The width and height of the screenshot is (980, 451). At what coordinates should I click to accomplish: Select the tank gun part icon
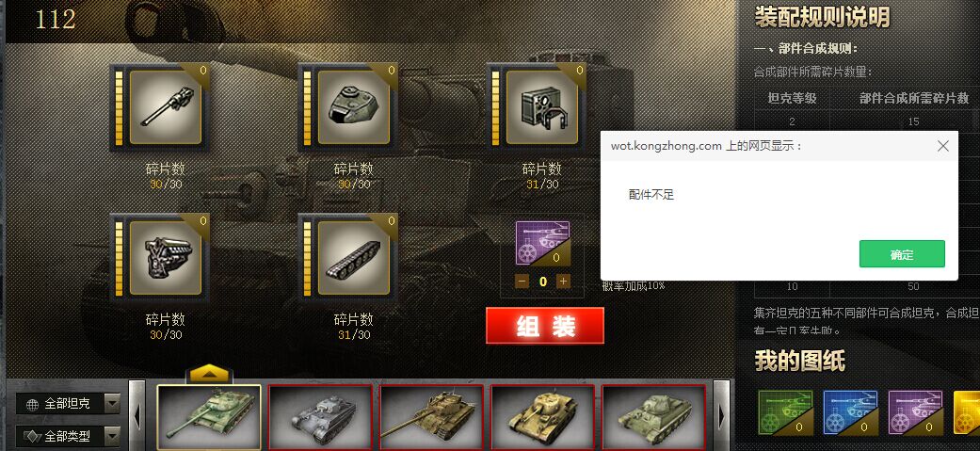pyautogui.click(x=166, y=107)
